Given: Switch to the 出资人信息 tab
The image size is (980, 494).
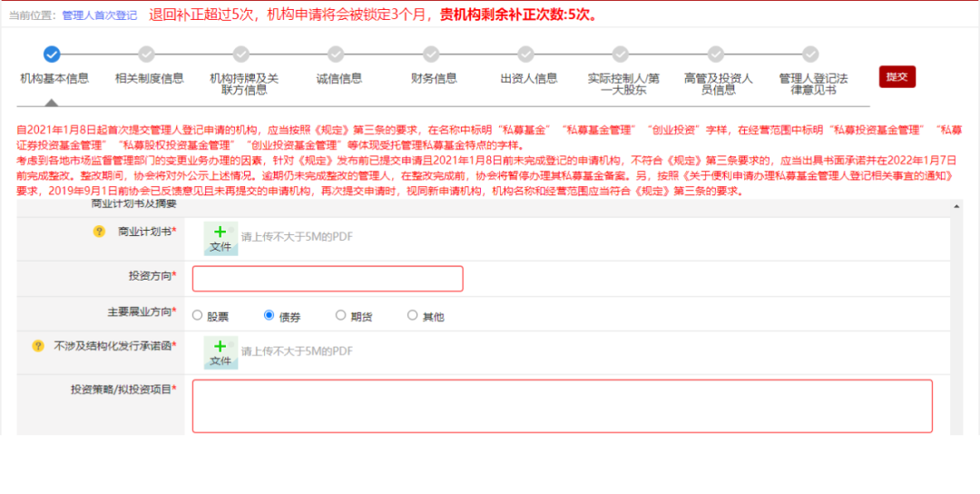Looking at the screenshot, I should tap(529, 79).
